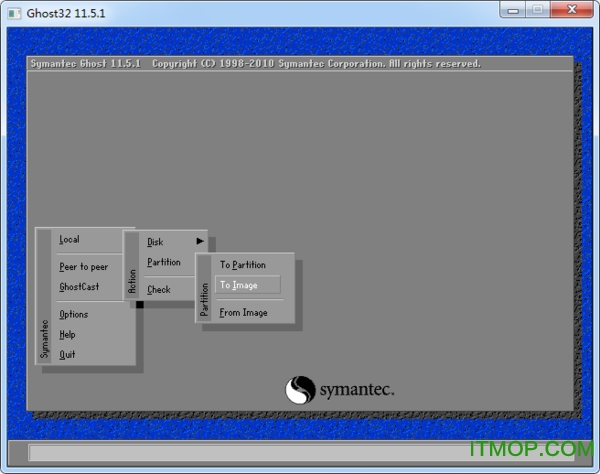This screenshot has height=474, width=600.
Task: Click the Ghost32 app icon in title bar
Action: 14,12
